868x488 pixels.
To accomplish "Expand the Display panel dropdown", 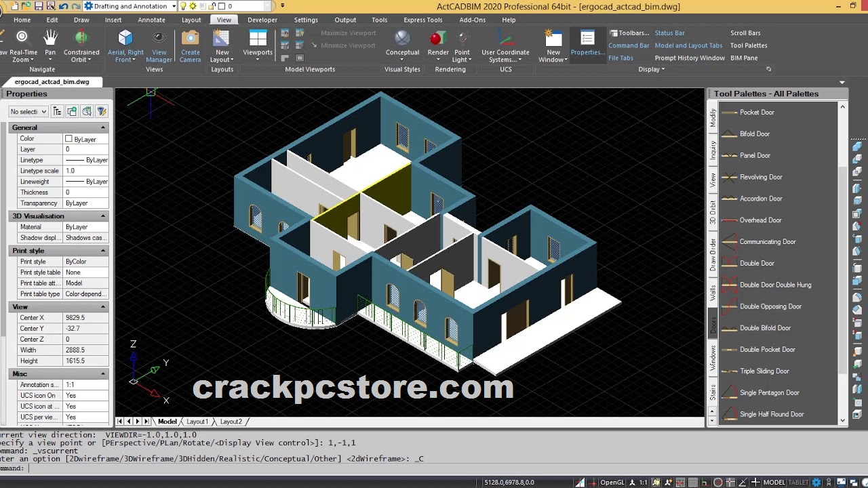I will click(652, 69).
